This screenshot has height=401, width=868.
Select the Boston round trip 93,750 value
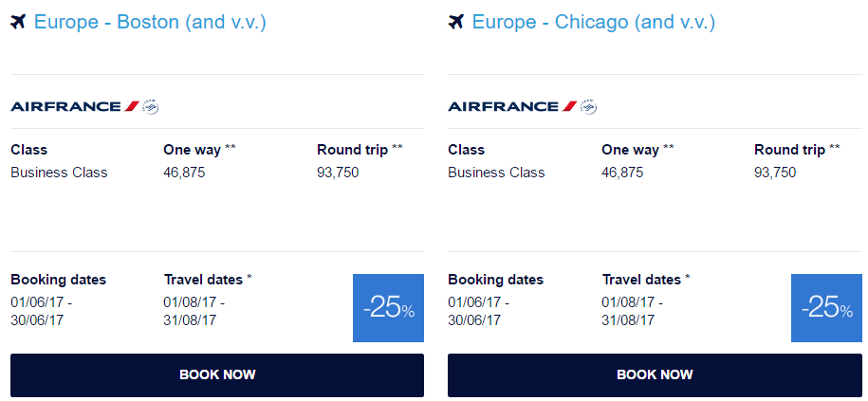point(338,173)
